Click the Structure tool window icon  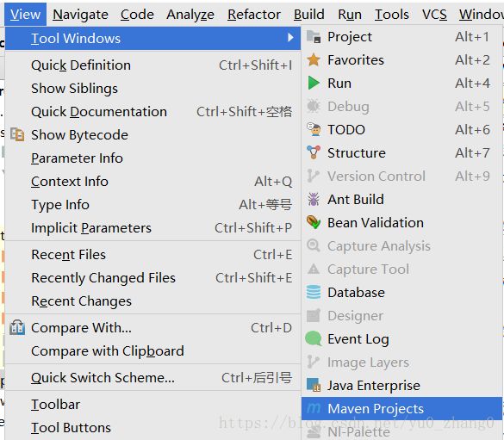point(314,153)
